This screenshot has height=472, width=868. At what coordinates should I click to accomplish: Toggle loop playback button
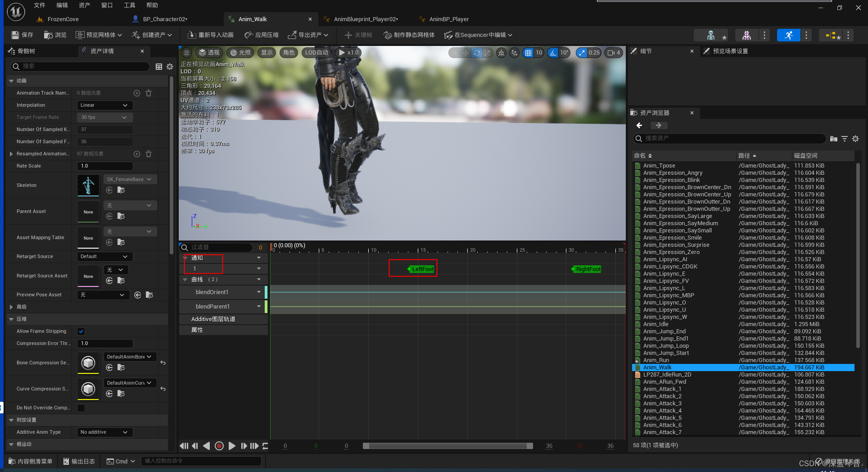[266, 446]
